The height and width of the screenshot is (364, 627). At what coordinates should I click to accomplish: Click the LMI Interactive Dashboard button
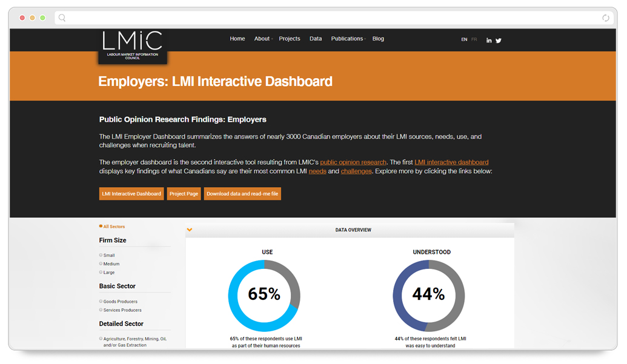pyautogui.click(x=131, y=194)
